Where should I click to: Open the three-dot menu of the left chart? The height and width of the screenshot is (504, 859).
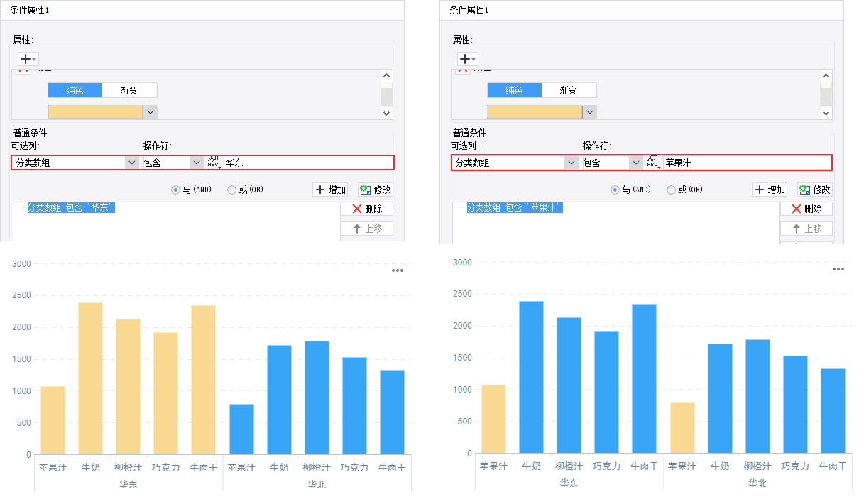pos(398,270)
